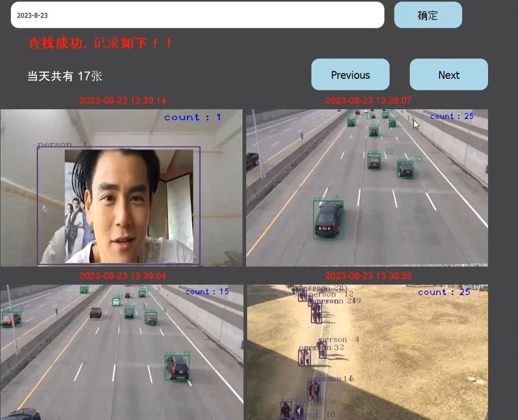Click the black car labeled car 25
The height and width of the screenshot is (420, 518).
(328, 220)
